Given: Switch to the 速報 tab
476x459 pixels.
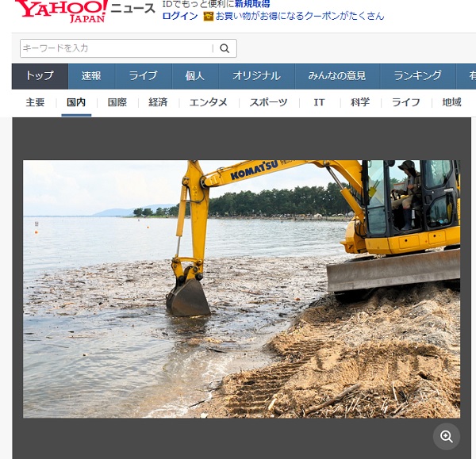Looking at the screenshot, I should pyautogui.click(x=91, y=76).
